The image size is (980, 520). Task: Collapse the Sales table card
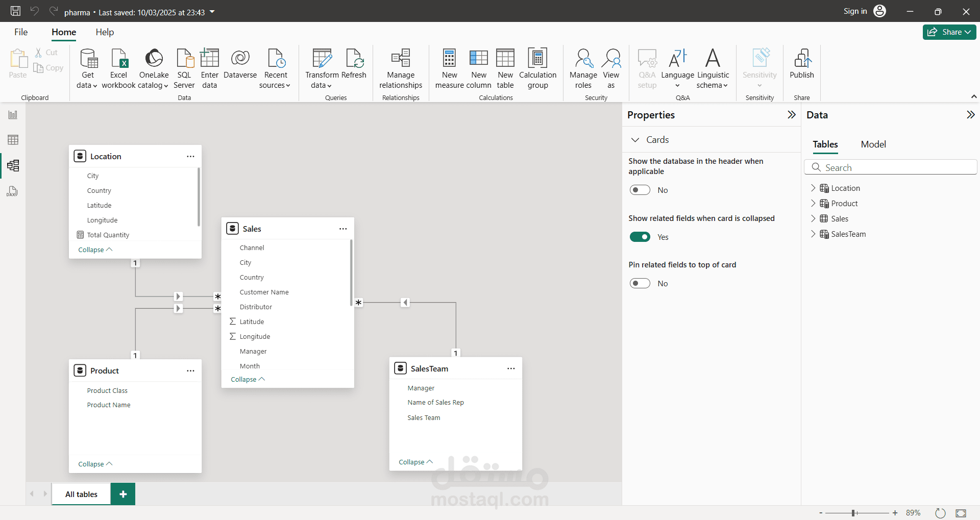tap(248, 380)
